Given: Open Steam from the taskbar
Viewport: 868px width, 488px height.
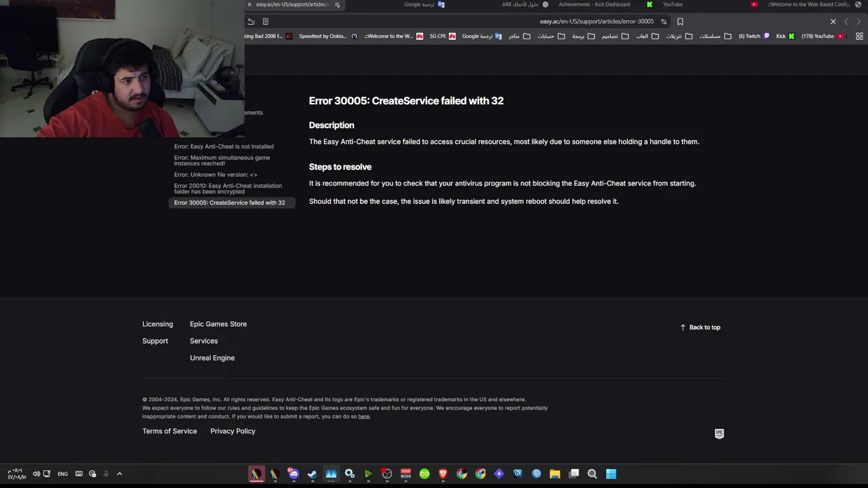Looking at the screenshot, I should (312, 474).
